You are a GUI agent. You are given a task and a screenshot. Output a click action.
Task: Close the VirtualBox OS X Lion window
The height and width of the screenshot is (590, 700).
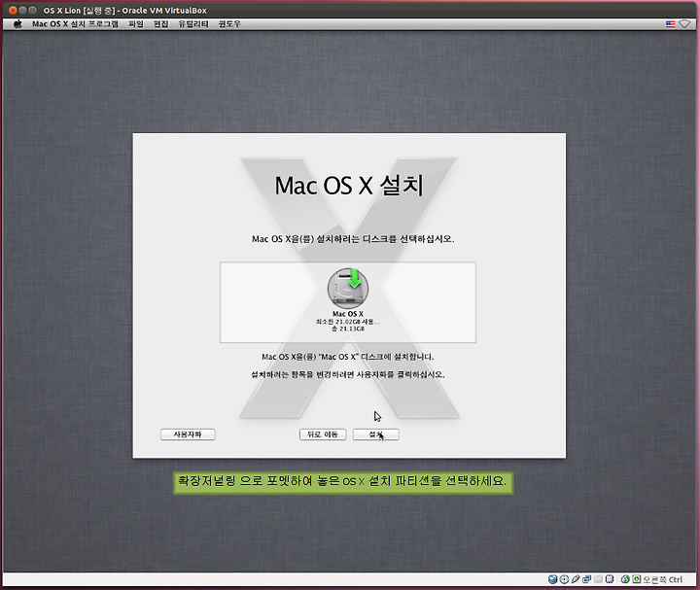tap(13, 10)
